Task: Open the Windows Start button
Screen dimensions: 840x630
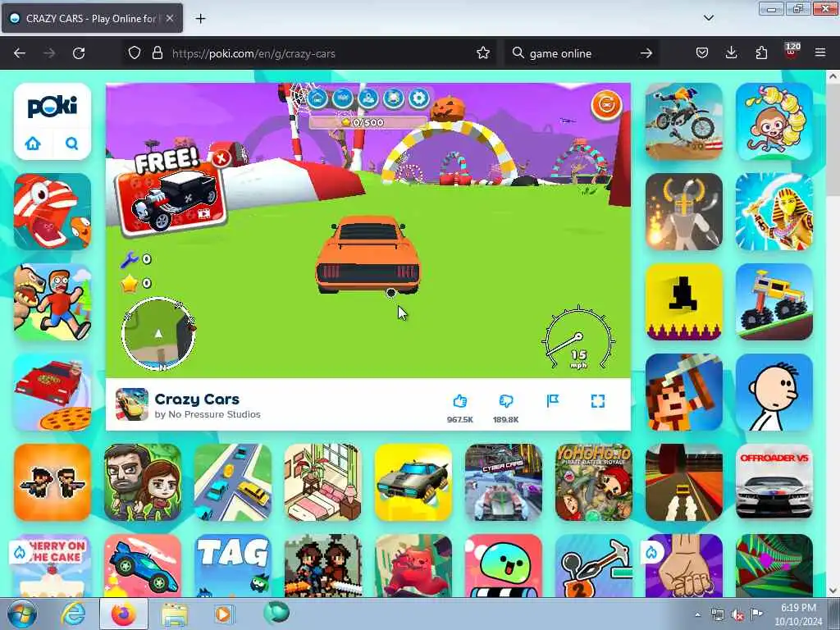Action: coord(21,614)
